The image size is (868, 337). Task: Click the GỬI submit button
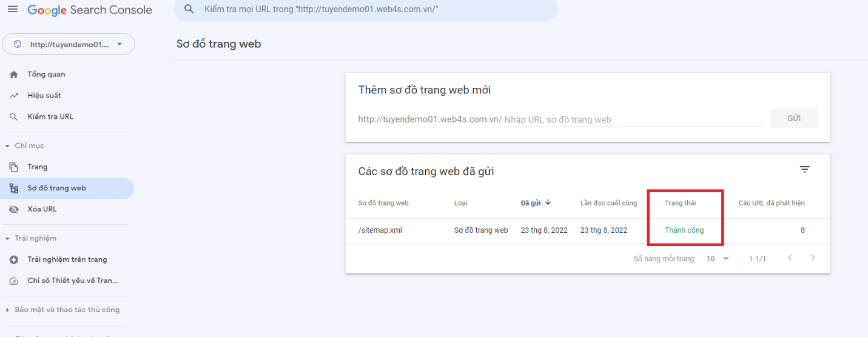[794, 118]
